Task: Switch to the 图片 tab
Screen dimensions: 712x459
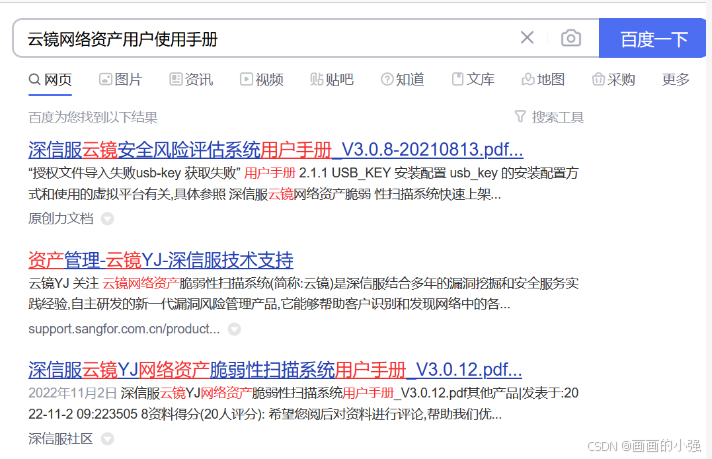Action: coord(121,80)
